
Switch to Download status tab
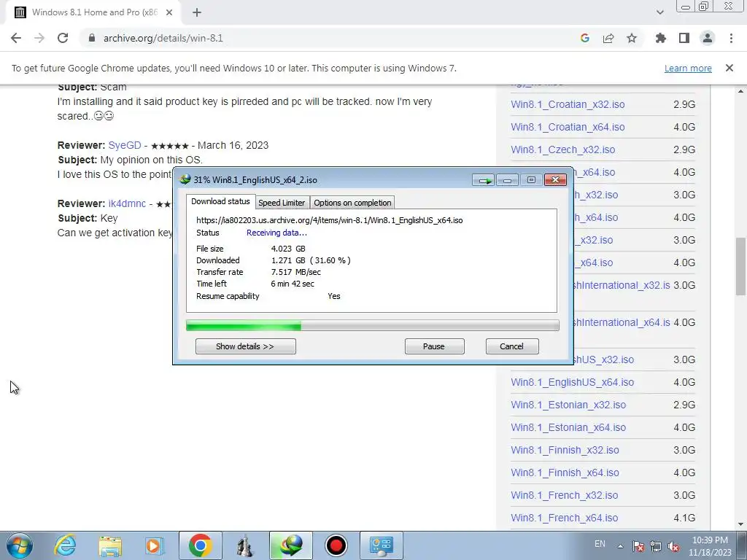tap(220, 201)
